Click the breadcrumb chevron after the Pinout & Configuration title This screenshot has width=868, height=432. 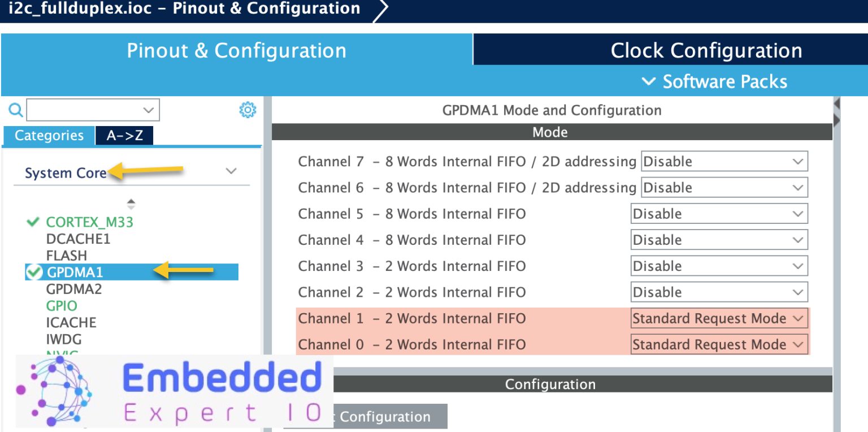(380, 11)
